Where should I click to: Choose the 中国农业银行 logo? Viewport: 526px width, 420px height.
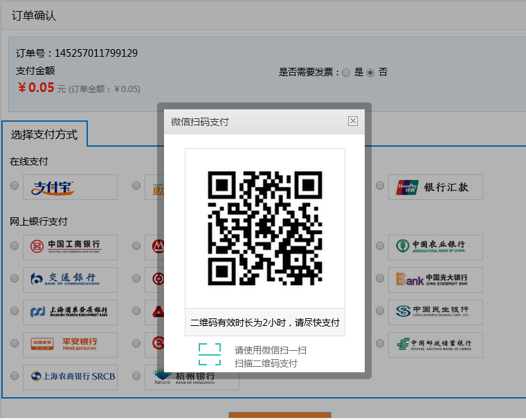435,246
